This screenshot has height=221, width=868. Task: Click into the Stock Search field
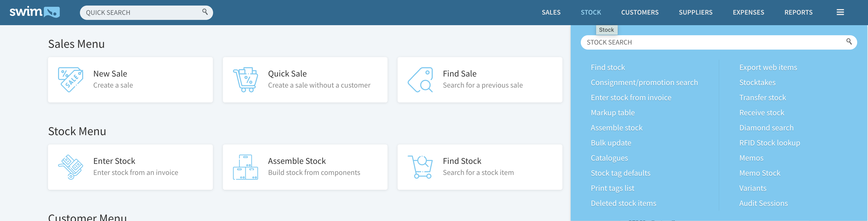click(x=718, y=42)
